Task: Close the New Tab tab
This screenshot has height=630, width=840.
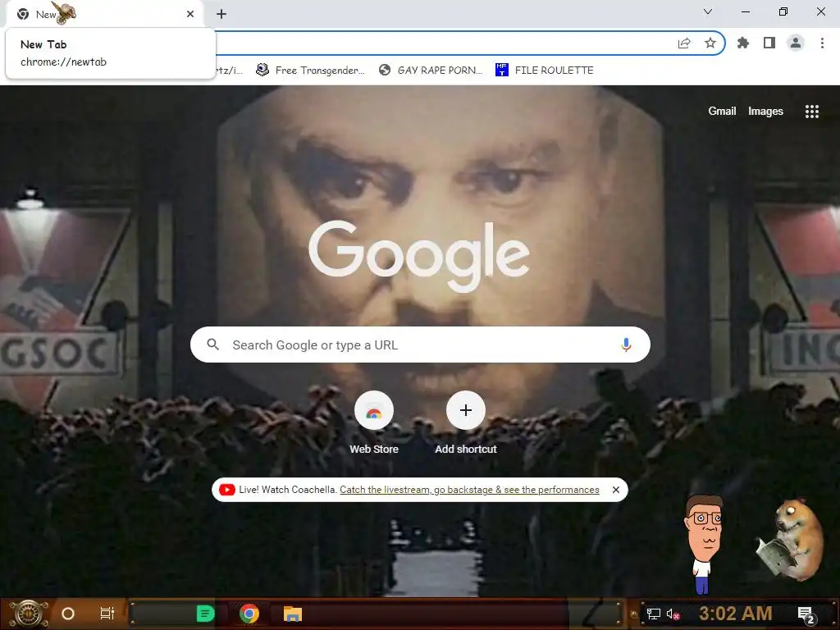Action: click(x=190, y=14)
